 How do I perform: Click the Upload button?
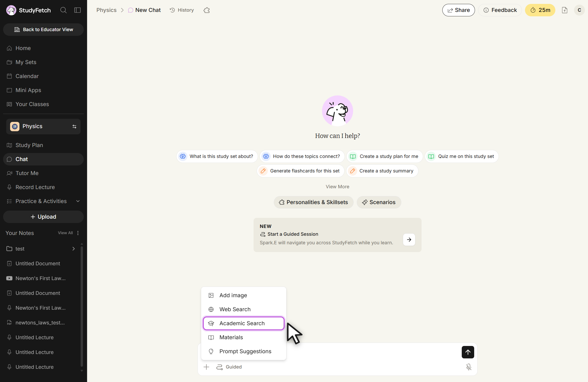(43, 217)
